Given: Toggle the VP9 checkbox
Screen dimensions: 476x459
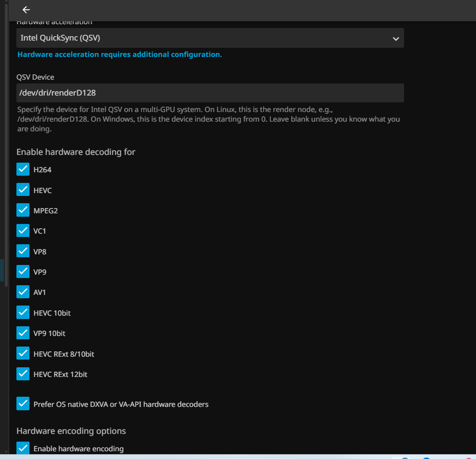Looking at the screenshot, I should pos(23,272).
